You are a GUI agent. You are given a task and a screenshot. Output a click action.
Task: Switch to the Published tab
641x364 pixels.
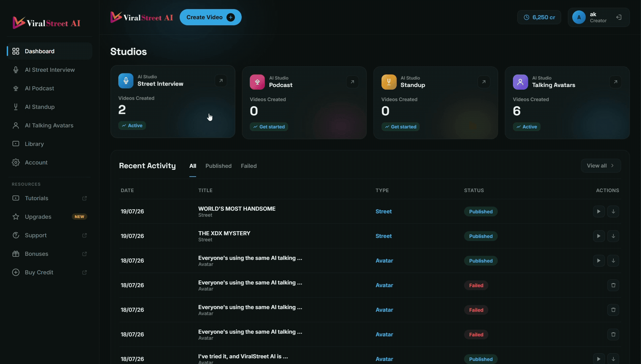pos(218,166)
